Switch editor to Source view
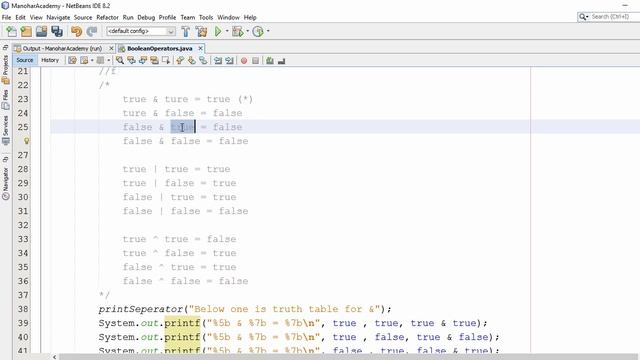 click(x=25, y=60)
